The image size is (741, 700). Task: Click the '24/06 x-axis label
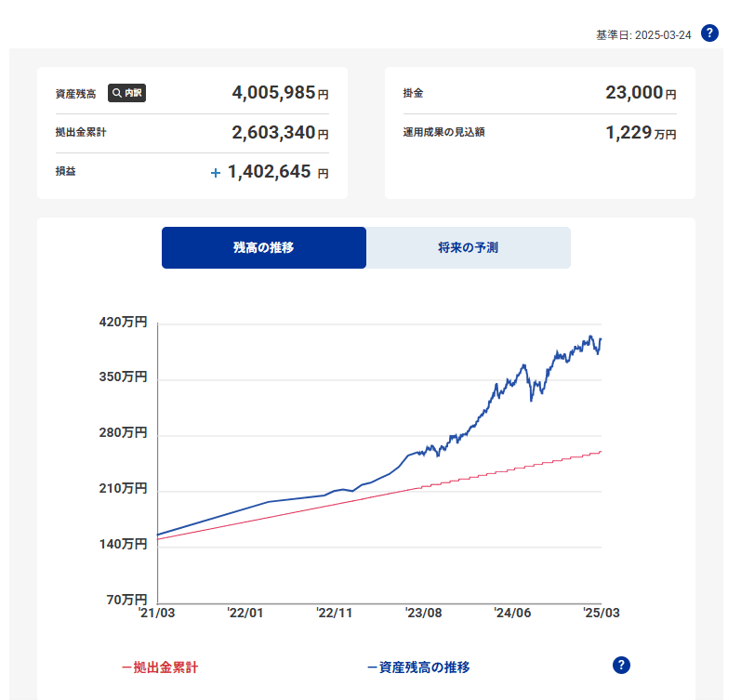click(512, 613)
